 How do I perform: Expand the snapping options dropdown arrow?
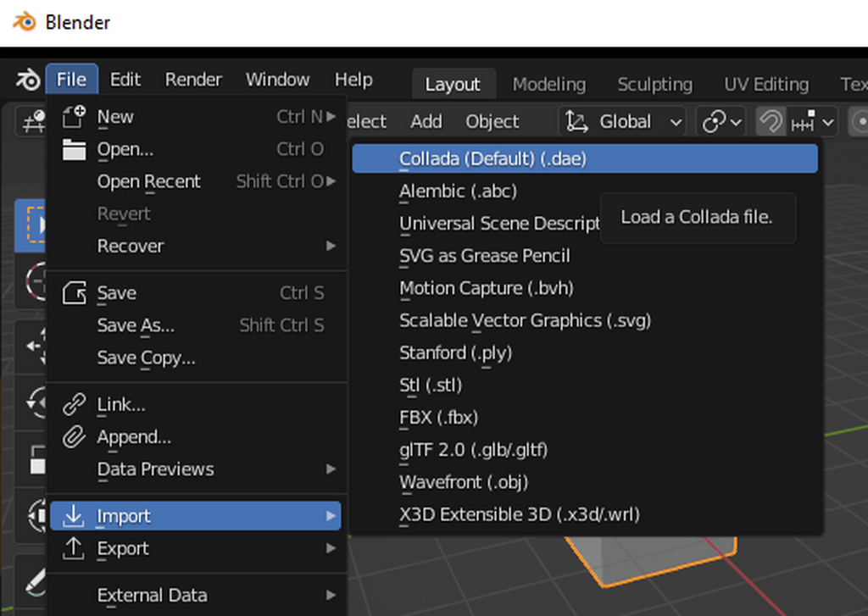[x=827, y=122]
